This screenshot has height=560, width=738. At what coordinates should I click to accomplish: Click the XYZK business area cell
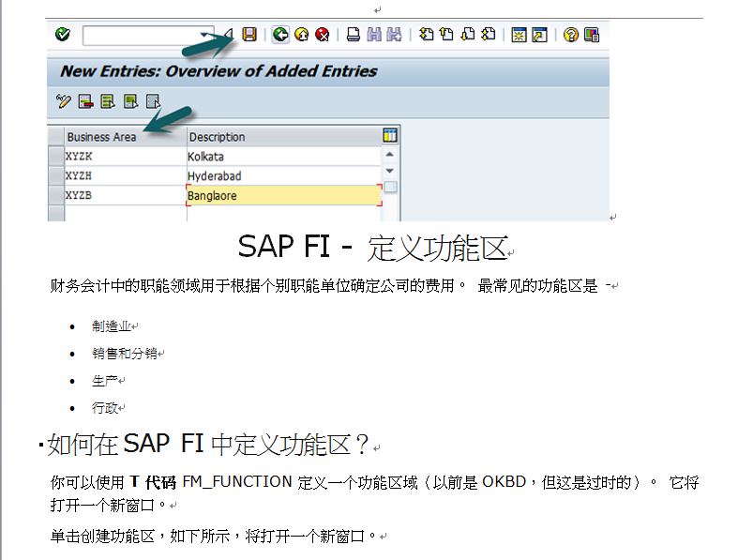[126, 157]
